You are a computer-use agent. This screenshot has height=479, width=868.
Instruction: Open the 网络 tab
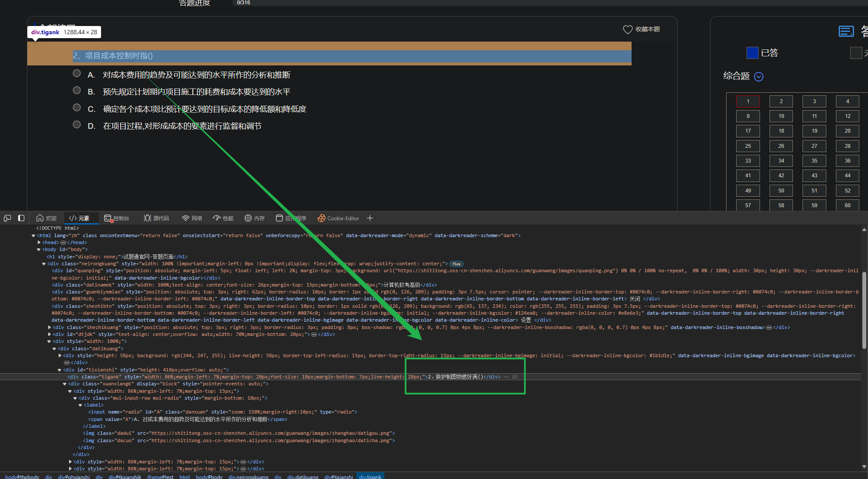(x=192, y=218)
